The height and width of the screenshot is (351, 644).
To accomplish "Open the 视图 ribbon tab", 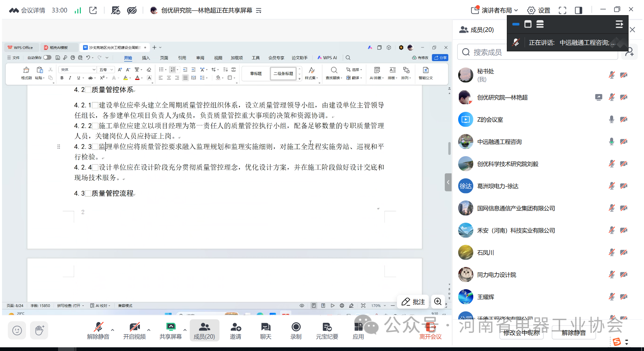I will 218,58.
